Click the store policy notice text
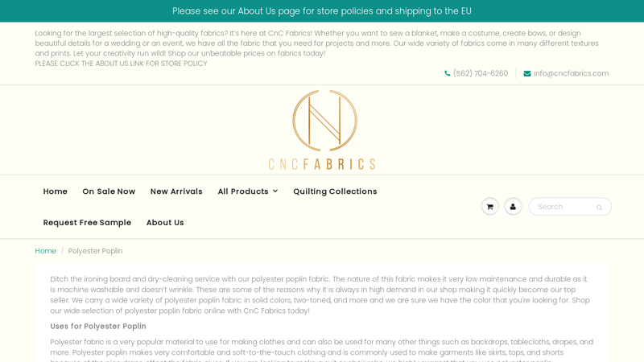The height and width of the screenshot is (362, 644). coord(121,64)
